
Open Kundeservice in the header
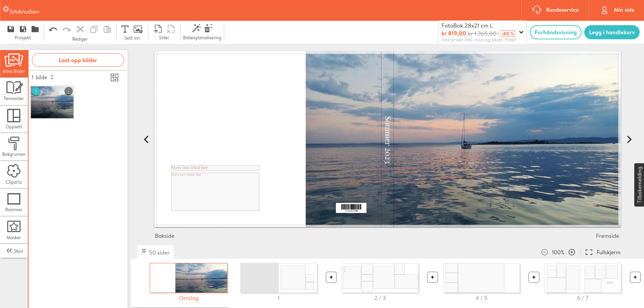(555, 10)
